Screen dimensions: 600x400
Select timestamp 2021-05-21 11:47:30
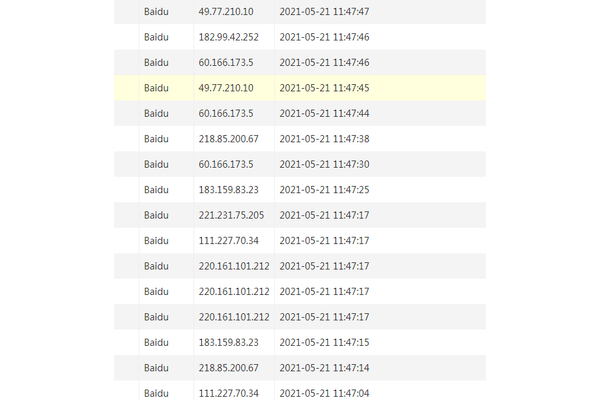(324, 164)
